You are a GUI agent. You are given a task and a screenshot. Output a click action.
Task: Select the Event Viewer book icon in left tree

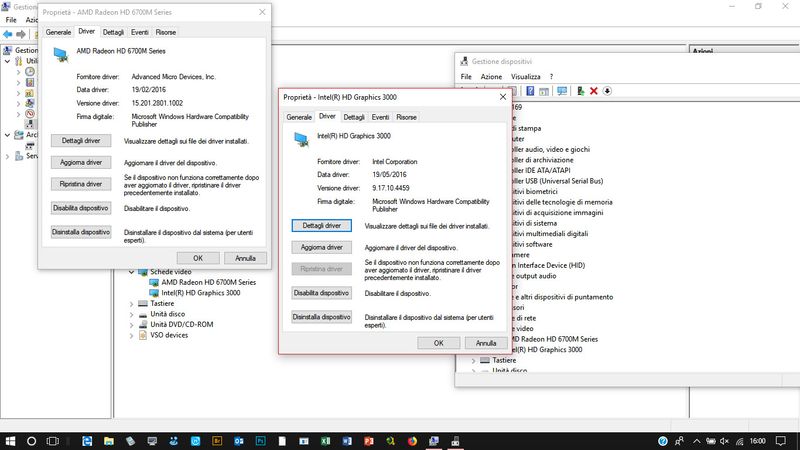(30, 82)
